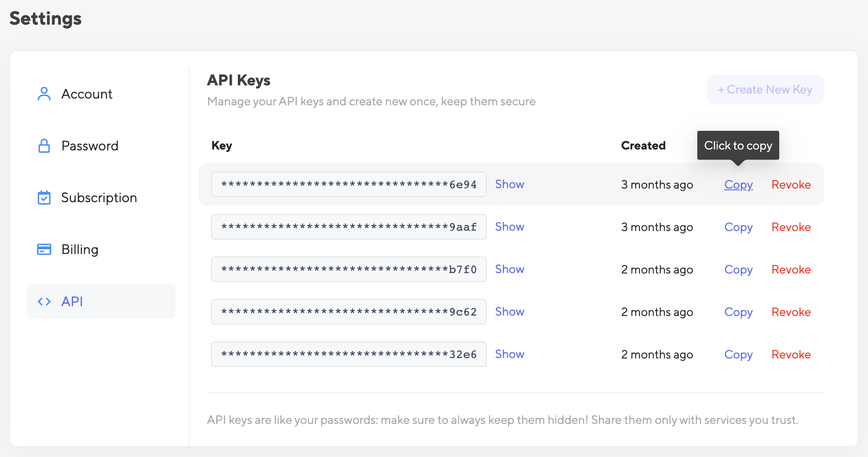Image resolution: width=868 pixels, height=457 pixels.
Task: Copy the key ending in b7f0
Action: [738, 270]
